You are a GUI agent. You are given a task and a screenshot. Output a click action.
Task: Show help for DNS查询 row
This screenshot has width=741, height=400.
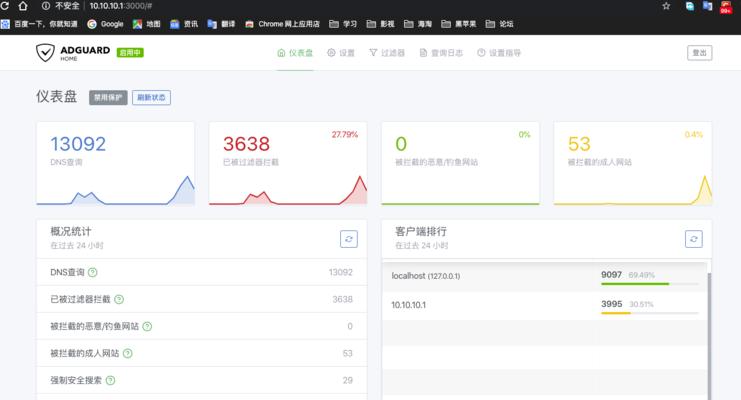point(93,272)
